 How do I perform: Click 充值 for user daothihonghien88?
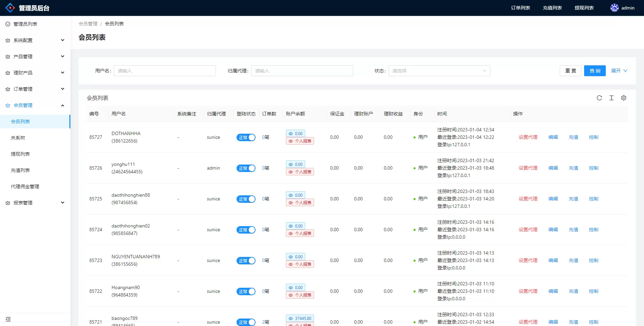573,199
